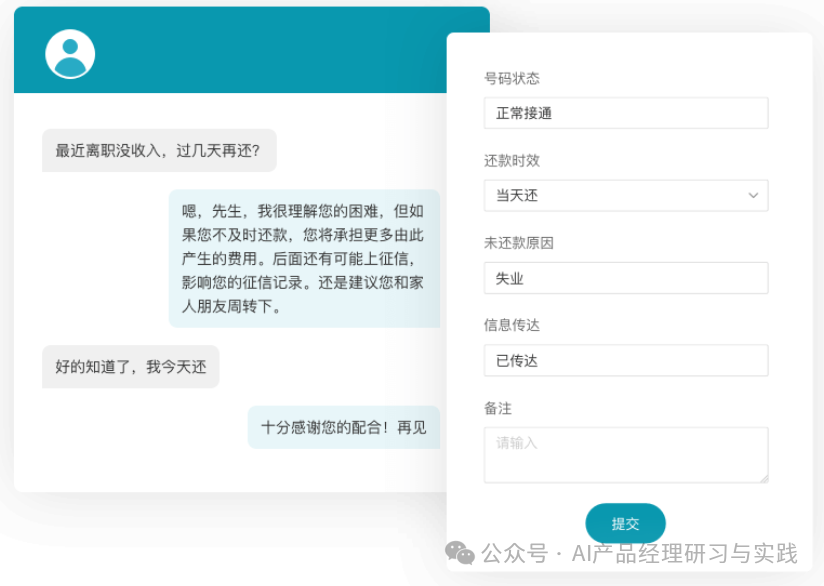Viewport: 824px width, 586px height.
Task: Click the resize handle of 备注 textarea
Action: pyautogui.click(x=764, y=478)
